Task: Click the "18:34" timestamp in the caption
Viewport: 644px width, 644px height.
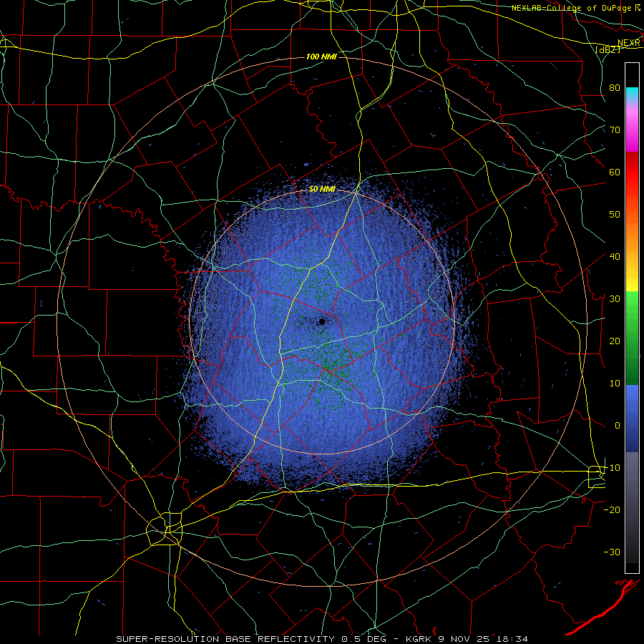Action: (512, 639)
